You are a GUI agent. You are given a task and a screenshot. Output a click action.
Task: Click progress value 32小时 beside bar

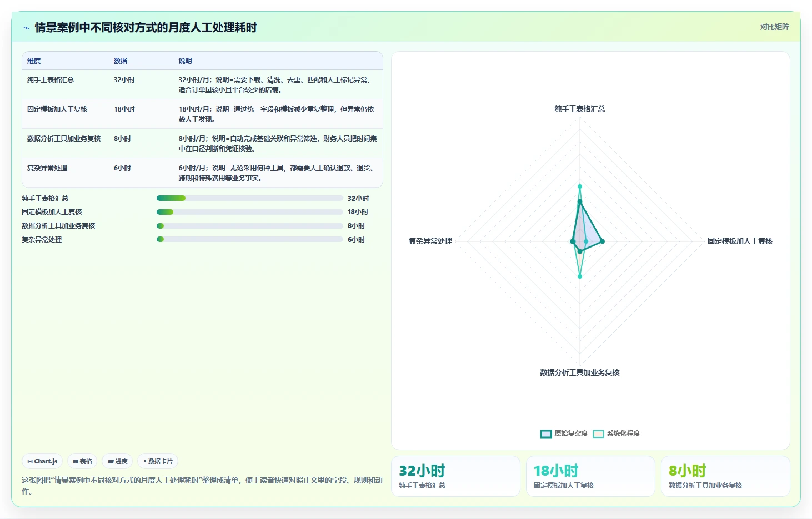point(358,198)
